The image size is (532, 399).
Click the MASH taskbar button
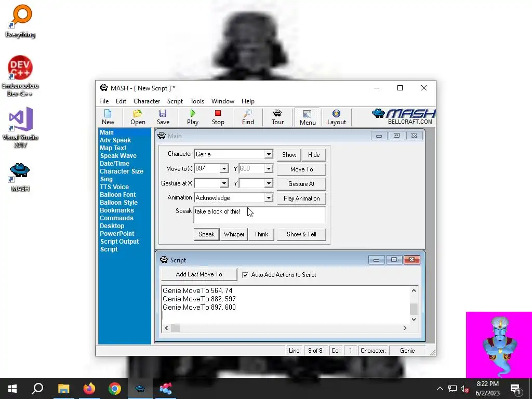(x=140, y=389)
